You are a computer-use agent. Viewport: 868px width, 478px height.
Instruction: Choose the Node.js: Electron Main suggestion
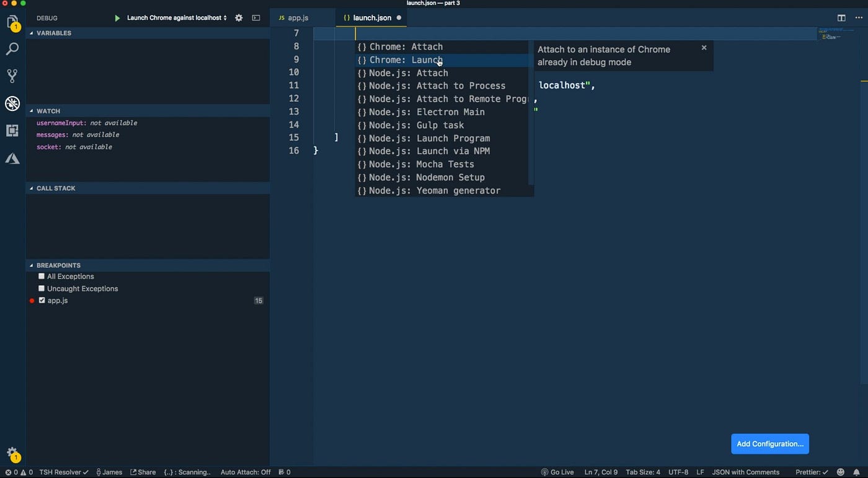point(442,112)
